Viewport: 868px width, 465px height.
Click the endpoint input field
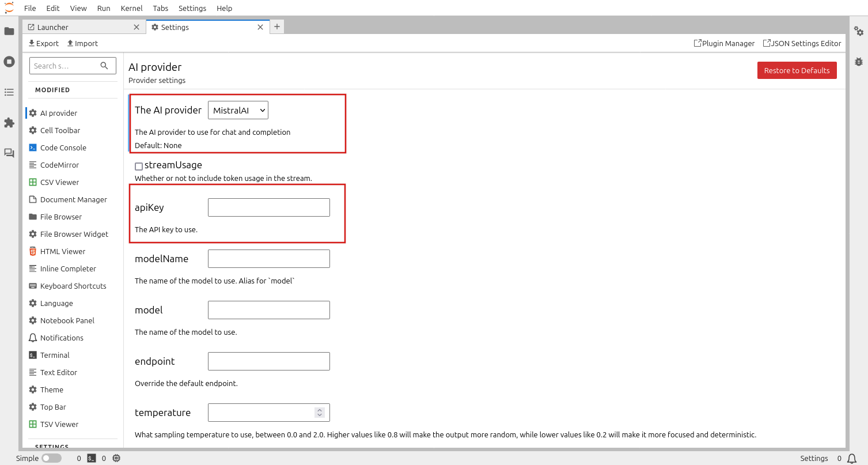269,361
